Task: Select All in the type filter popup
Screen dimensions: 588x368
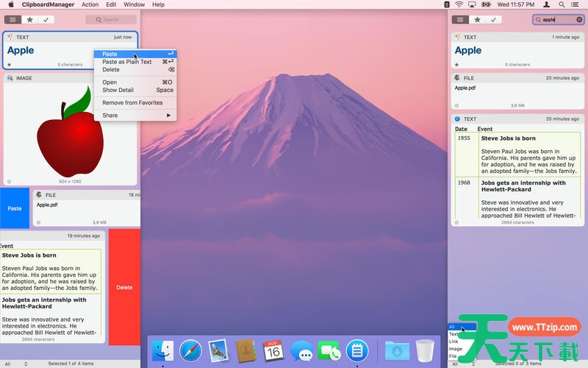Action: click(x=462, y=327)
